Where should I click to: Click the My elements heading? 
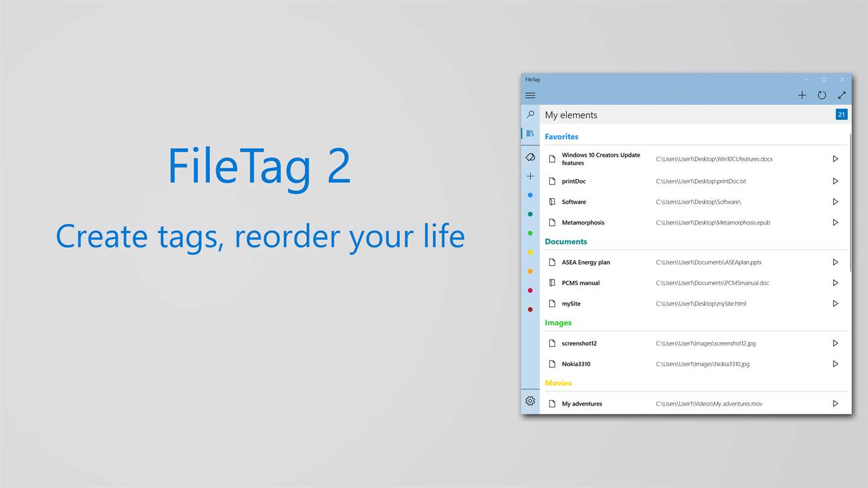571,115
